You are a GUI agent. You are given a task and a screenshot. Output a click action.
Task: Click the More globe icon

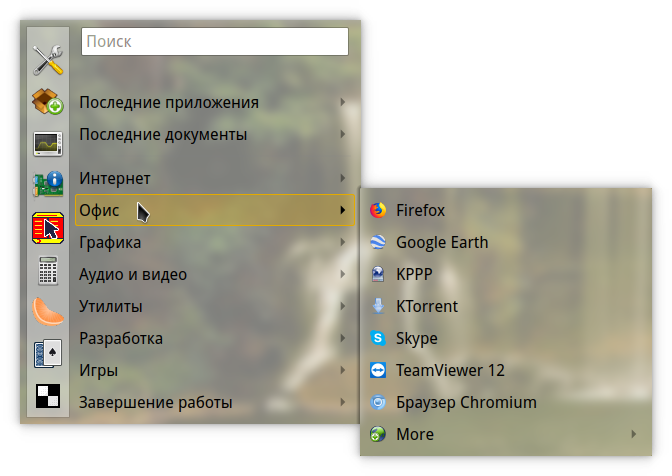(378, 434)
